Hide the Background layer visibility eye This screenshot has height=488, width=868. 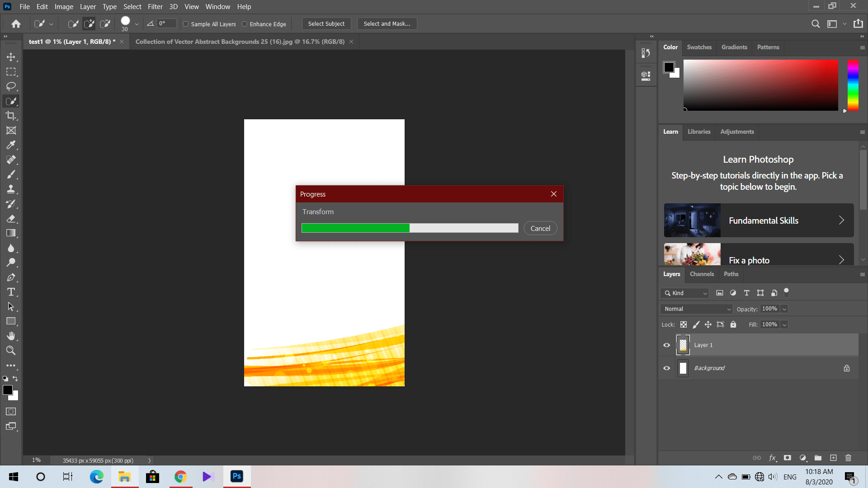(x=666, y=368)
